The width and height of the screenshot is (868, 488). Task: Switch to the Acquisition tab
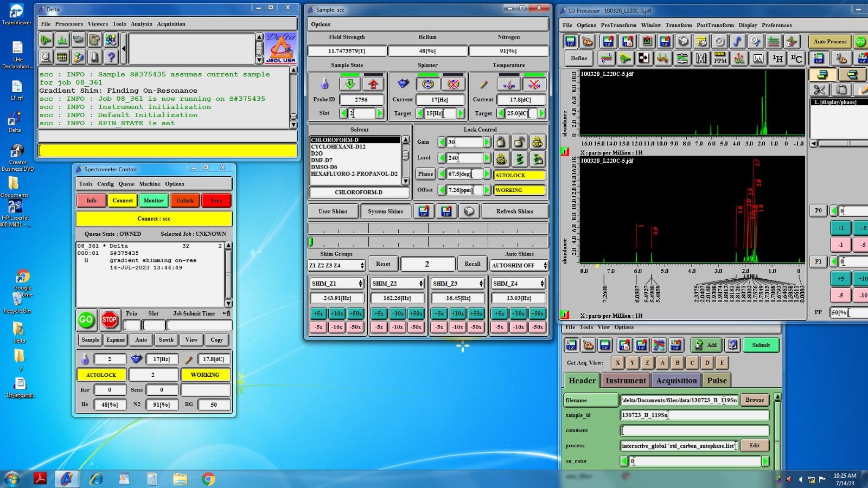pyautogui.click(x=676, y=381)
